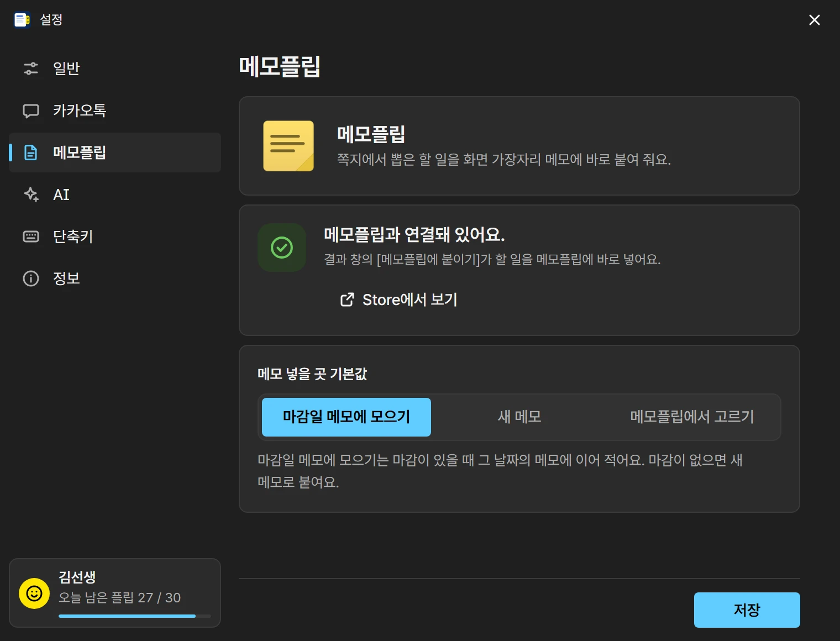Open the 일반 settings section

(115, 69)
